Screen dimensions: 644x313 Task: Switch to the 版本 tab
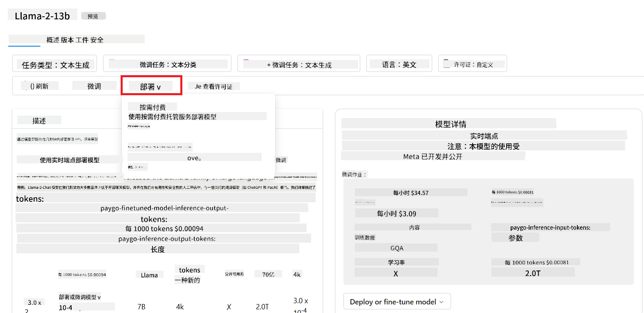67,40
